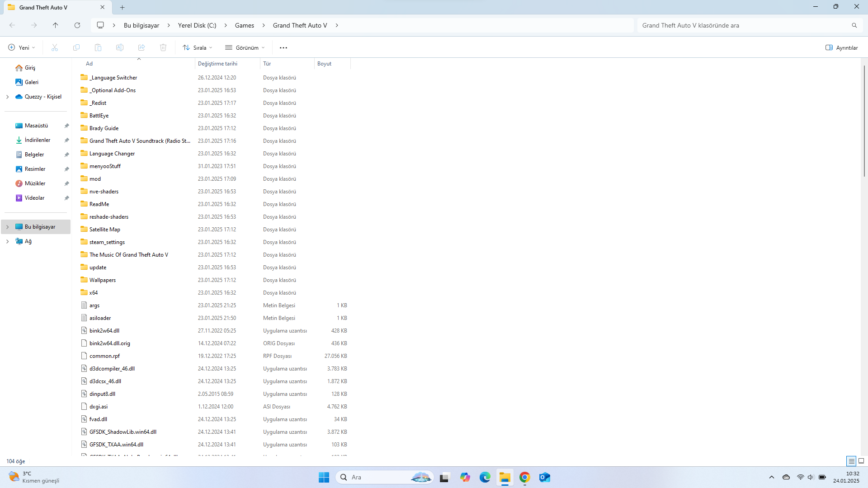Viewport: 868px width, 488px height.
Task: Open the Yeni new item menu
Action: (x=21, y=47)
